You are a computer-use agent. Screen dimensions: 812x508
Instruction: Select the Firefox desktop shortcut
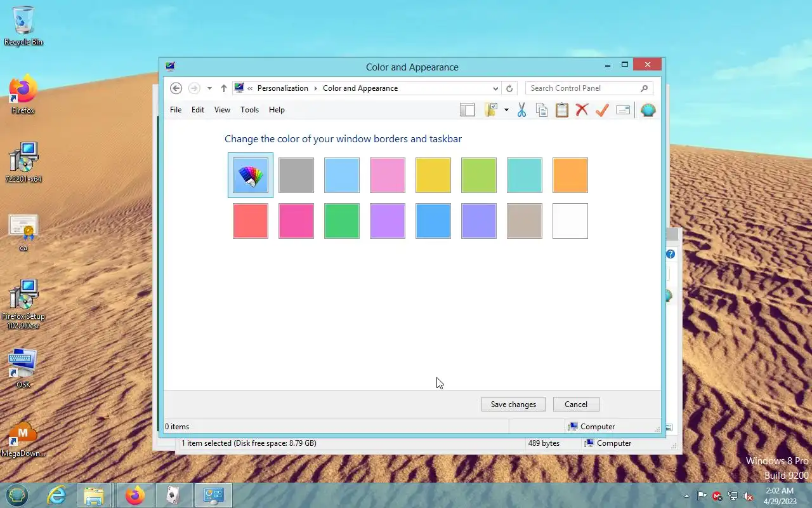23,95
